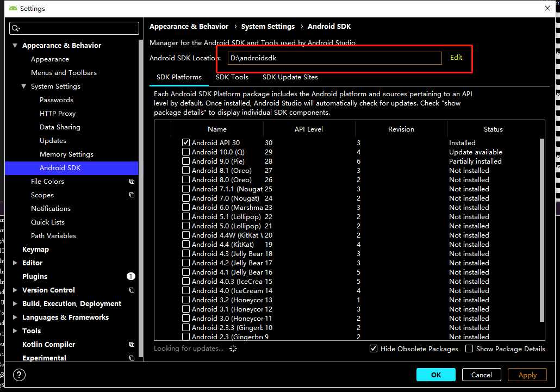The image size is (560, 392).
Task: Check the Android 6.0 (Marshmallow) checkbox
Action: (x=186, y=207)
